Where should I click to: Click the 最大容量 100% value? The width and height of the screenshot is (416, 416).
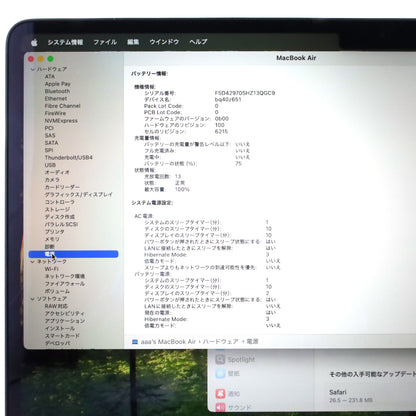182,189
